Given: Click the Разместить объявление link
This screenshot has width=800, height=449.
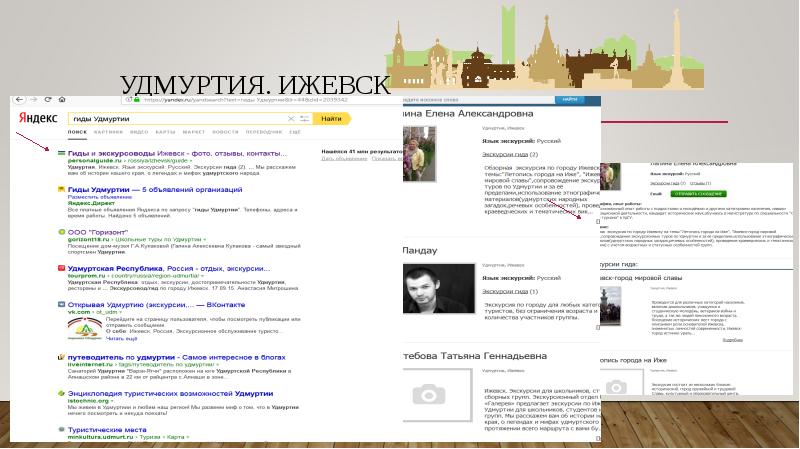Looking at the screenshot, I should pos(100,196).
